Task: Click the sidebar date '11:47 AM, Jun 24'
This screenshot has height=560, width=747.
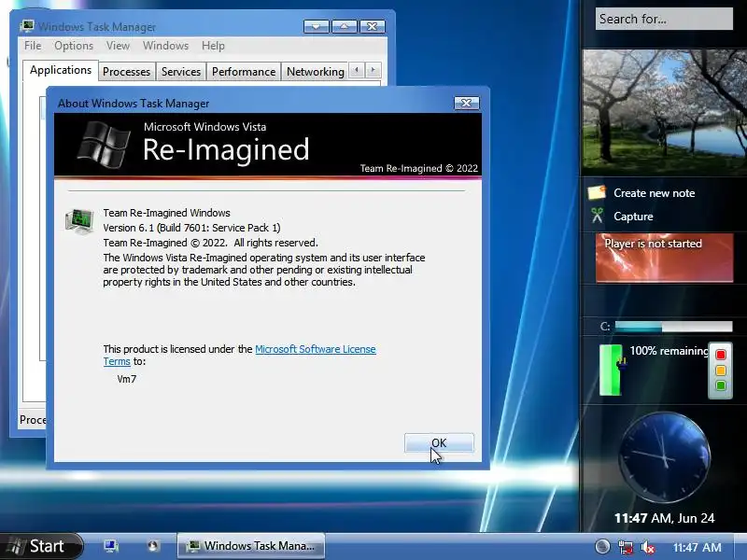Action: point(664,518)
